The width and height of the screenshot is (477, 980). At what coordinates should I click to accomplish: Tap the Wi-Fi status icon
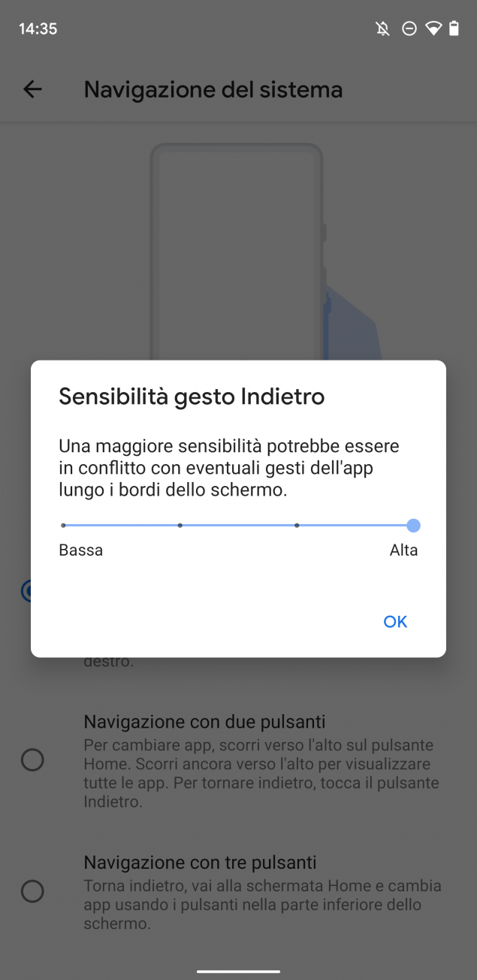(x=433, y=29)
